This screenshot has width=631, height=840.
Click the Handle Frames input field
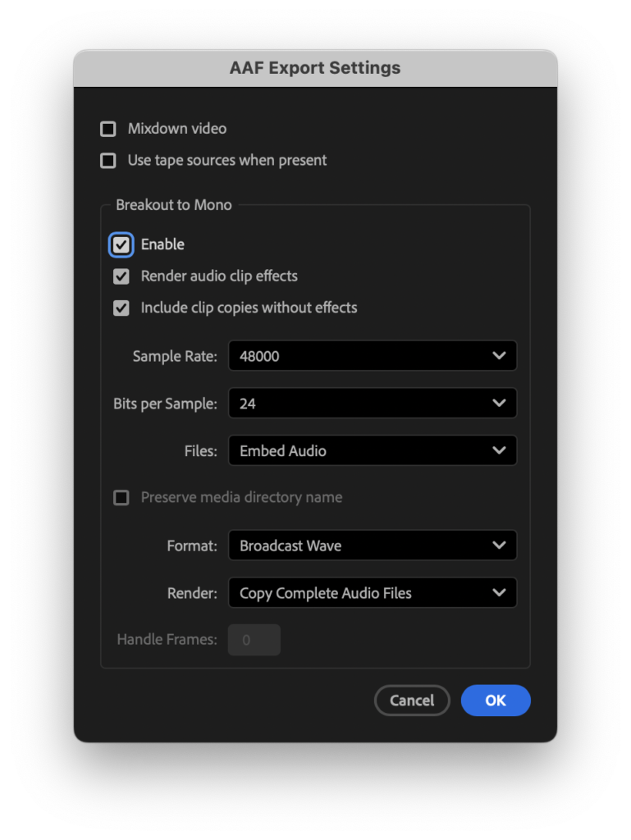(x=254, y=640)
